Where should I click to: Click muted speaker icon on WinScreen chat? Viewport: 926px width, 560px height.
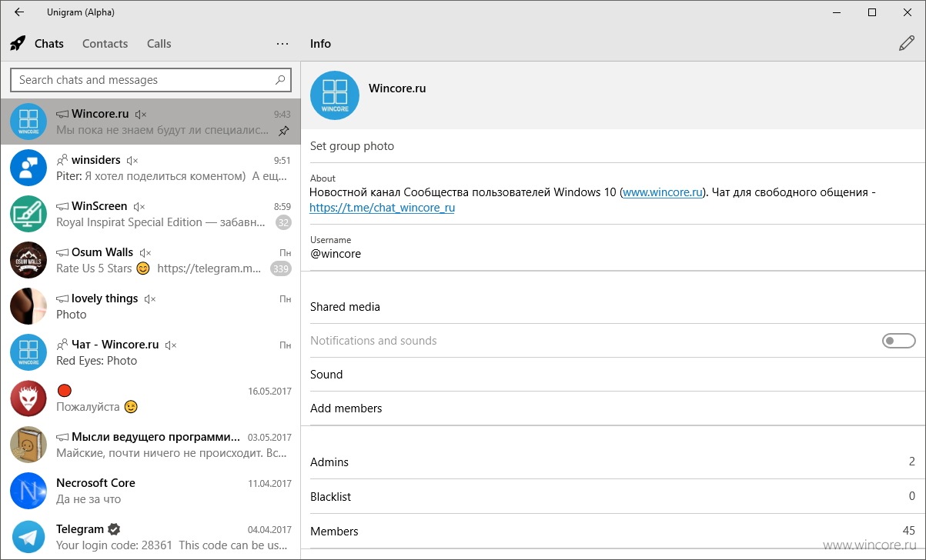pyautogui.click(x=139, y=206)
